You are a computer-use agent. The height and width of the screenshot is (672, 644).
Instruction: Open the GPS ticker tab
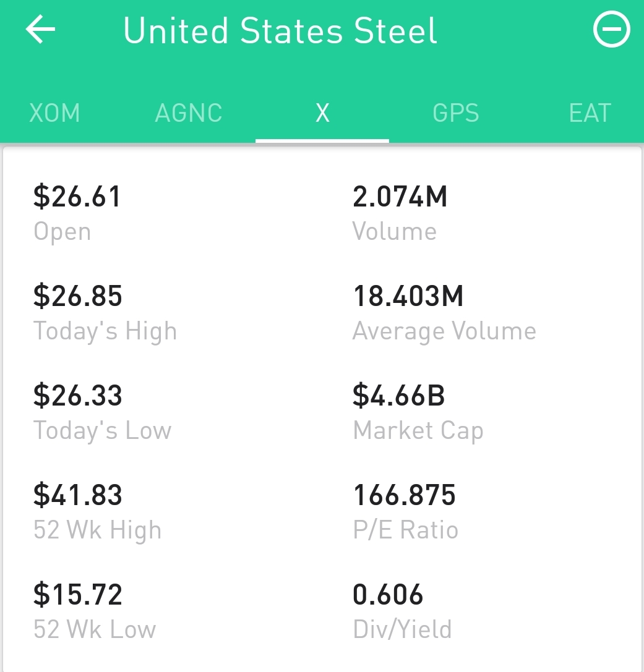(x=456, y=113)
